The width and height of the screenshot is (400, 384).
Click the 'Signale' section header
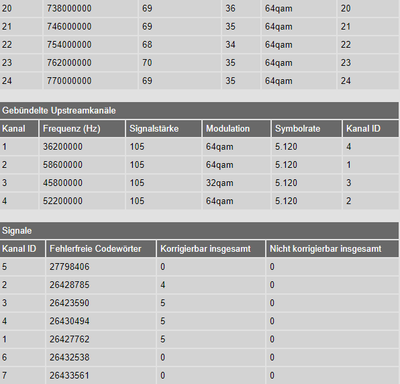coord(199,231)
